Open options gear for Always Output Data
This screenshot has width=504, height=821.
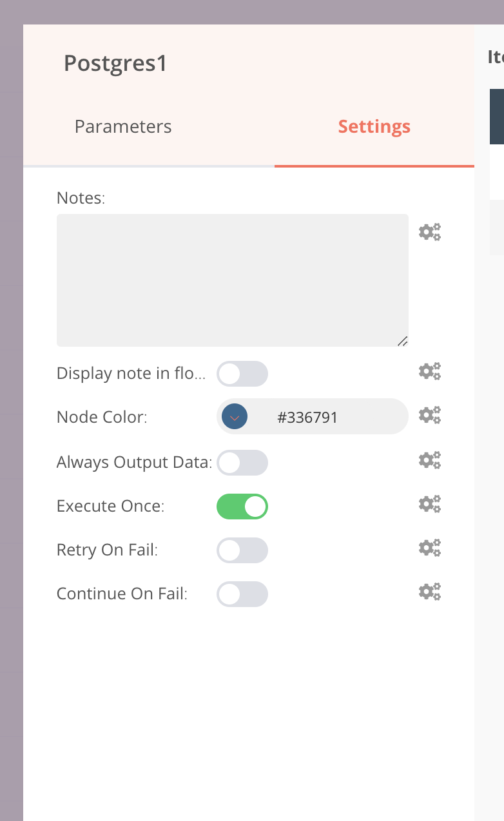429,460
